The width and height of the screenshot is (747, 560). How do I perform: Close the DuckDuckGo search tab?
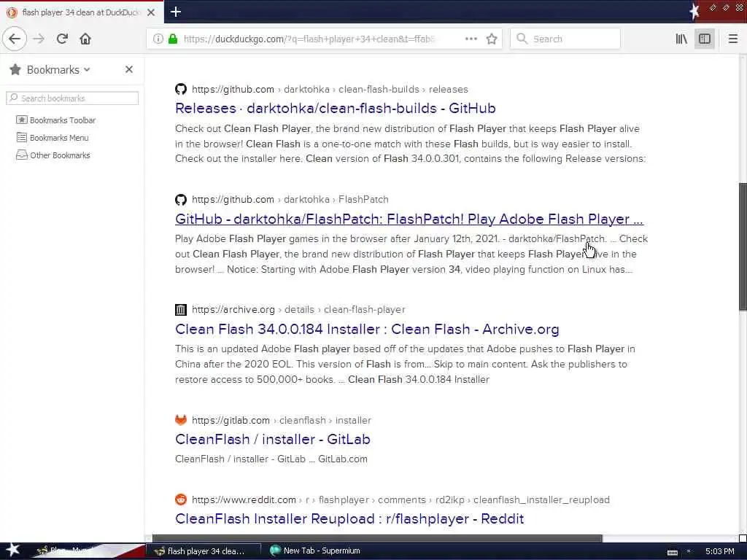pyautogui.click(x=151, y=12)
